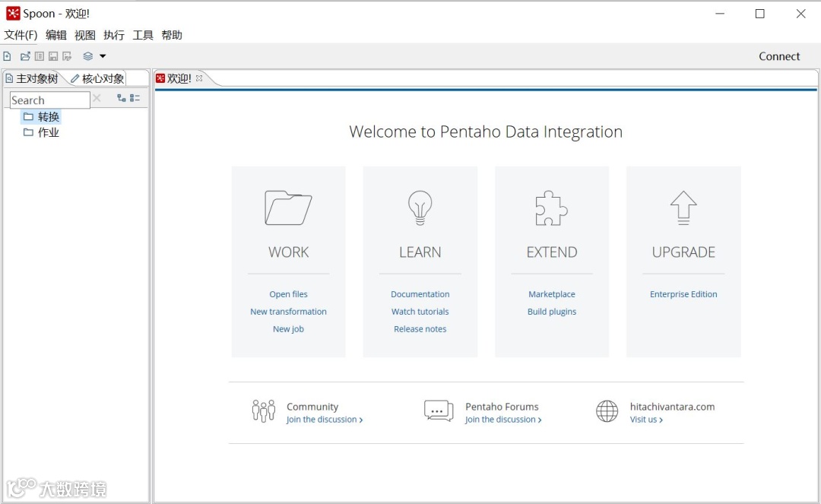821x504 pixels.
Task: Maximize the Spoon window
Action: [x=759, y=14]
